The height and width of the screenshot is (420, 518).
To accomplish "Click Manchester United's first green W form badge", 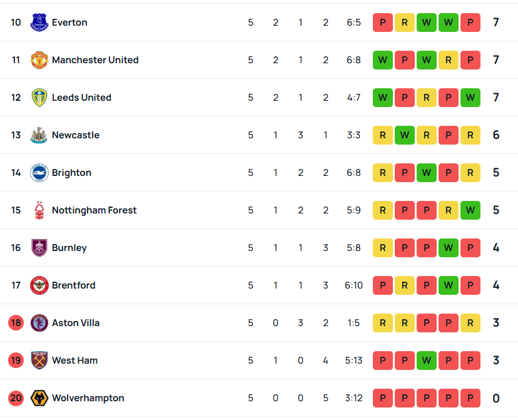I will [x=383, y=60].
